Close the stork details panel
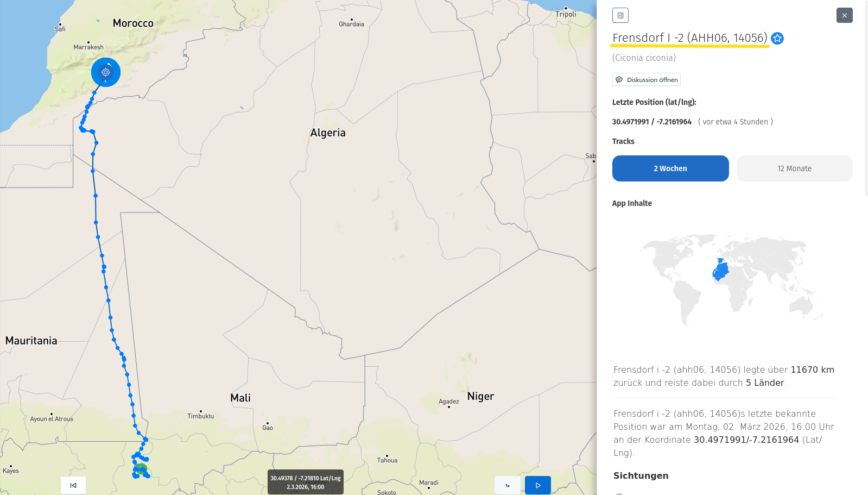Image resolution: width=868 pixels, height=495 pixels. tap(844, 15)
